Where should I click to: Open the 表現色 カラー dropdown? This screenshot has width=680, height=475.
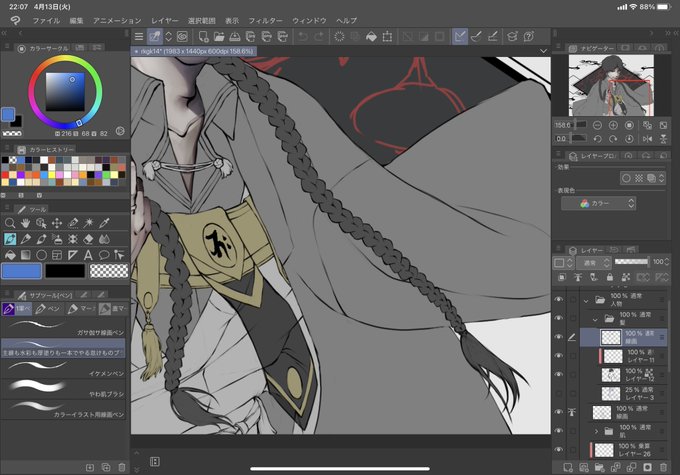pyautogui.click(x=599, y=203)
